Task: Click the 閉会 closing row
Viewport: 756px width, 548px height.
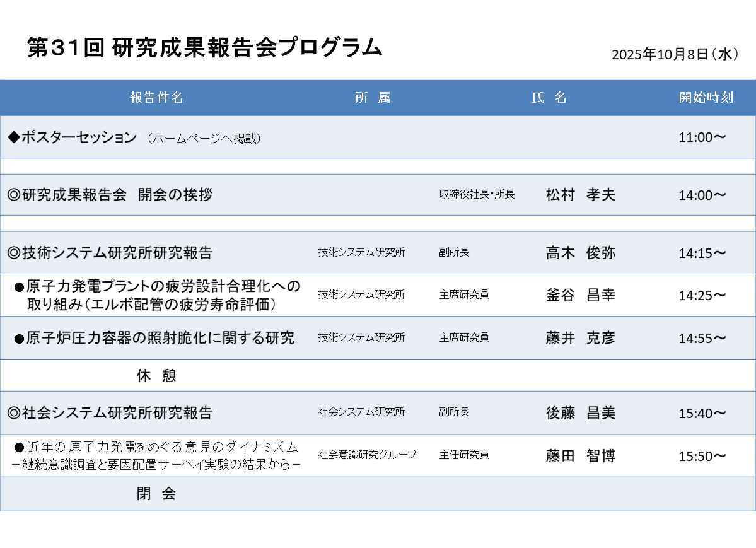Action: click(156, 494)
